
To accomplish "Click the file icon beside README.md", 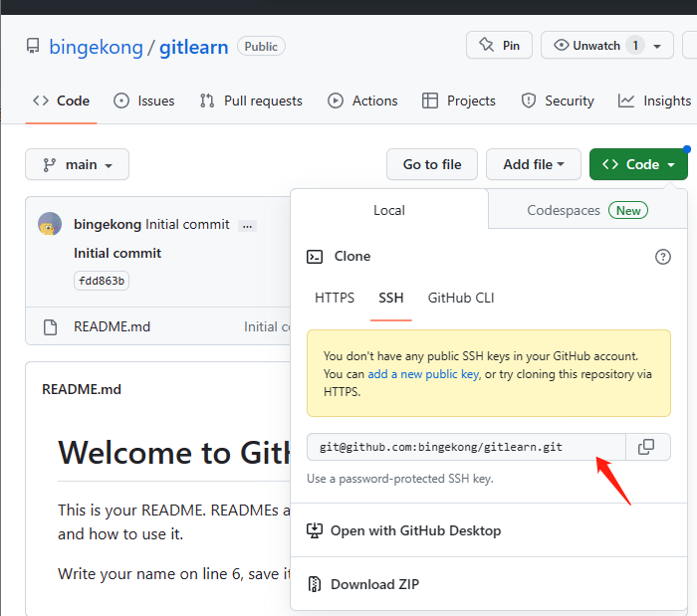I will (50, 326).
